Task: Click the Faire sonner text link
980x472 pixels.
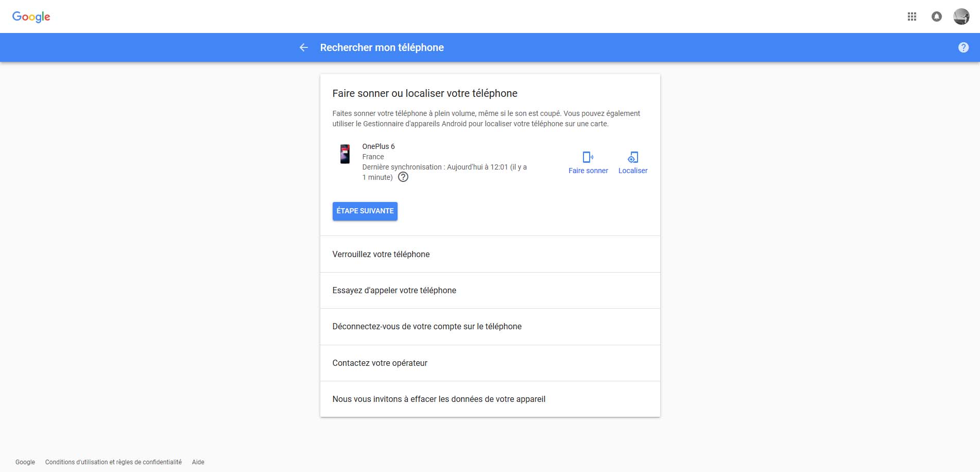Action: [588, 171]
